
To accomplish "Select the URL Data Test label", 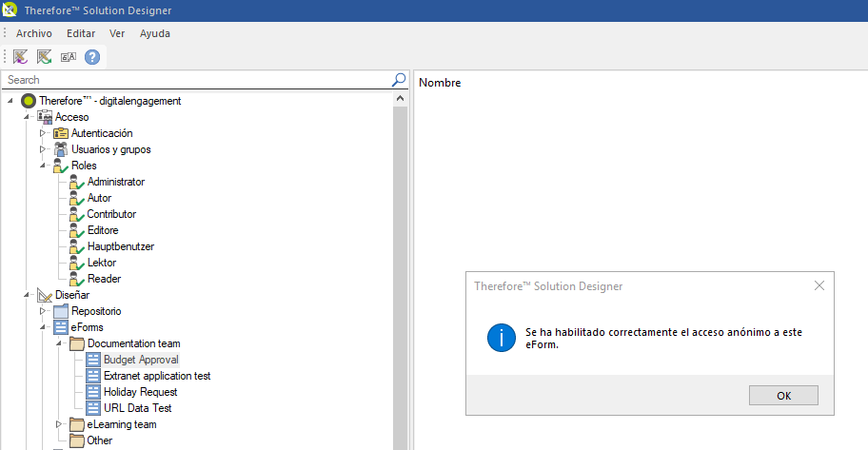I will (138, 408).
